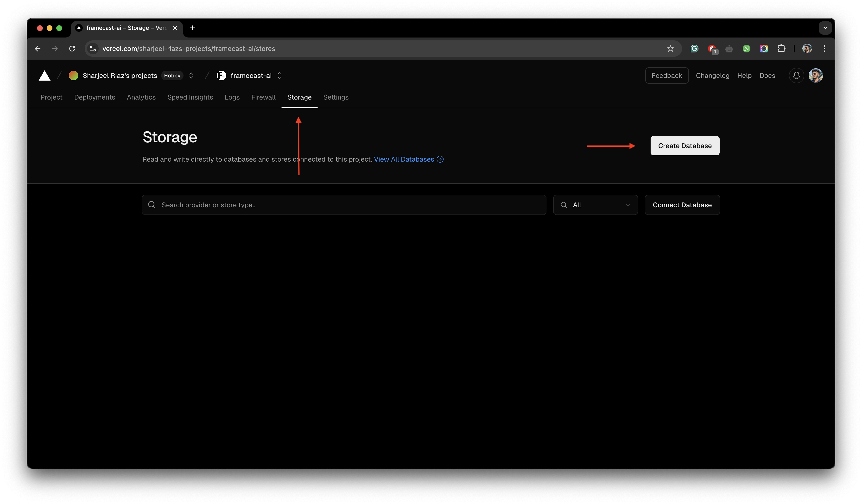862x504 pixels.
Task: Click the Hobby plan badge
Action: [x=172, y=76]
